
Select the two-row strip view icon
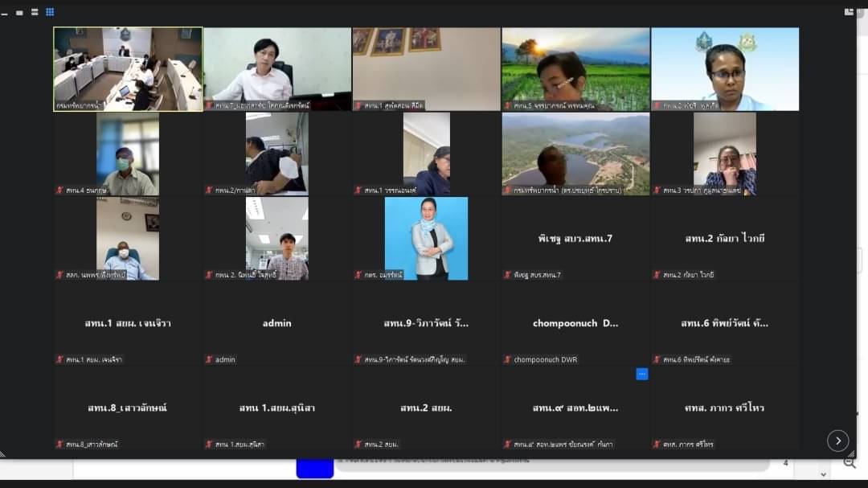35,12
